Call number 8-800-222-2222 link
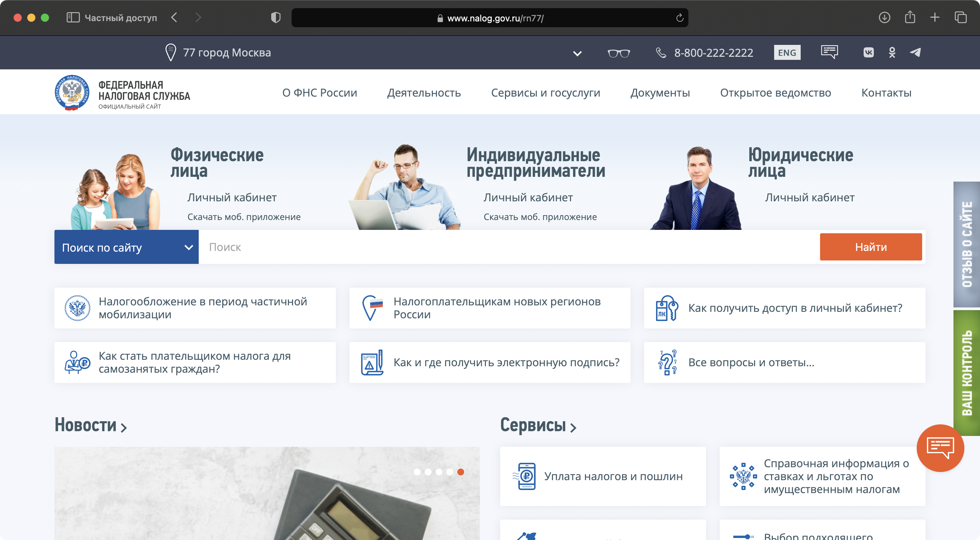This screenshot has width=980, height=540. [713, 52]
